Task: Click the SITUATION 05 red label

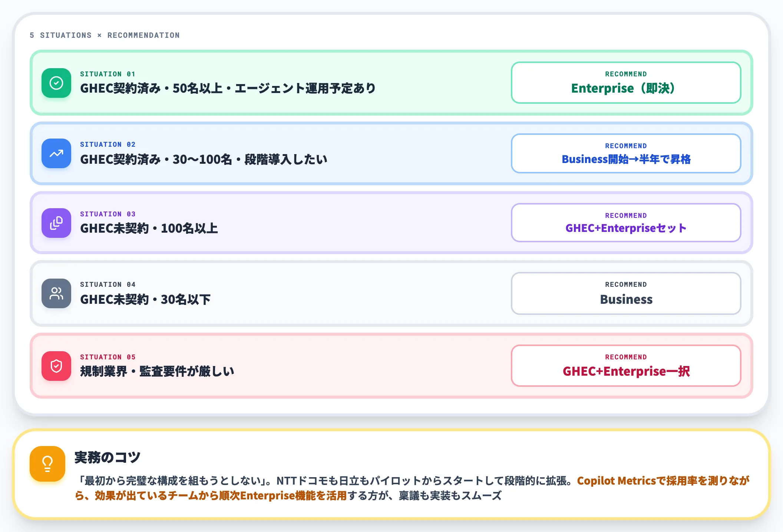Action: [108, 357]
